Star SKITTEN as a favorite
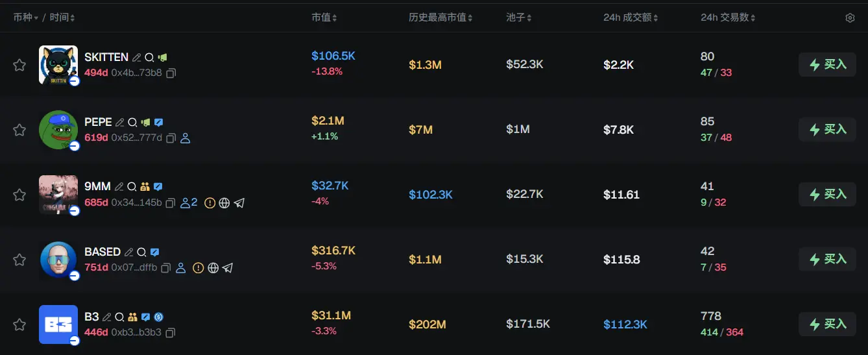The height and width of the screenshot is (355, 868). [19, 65]
